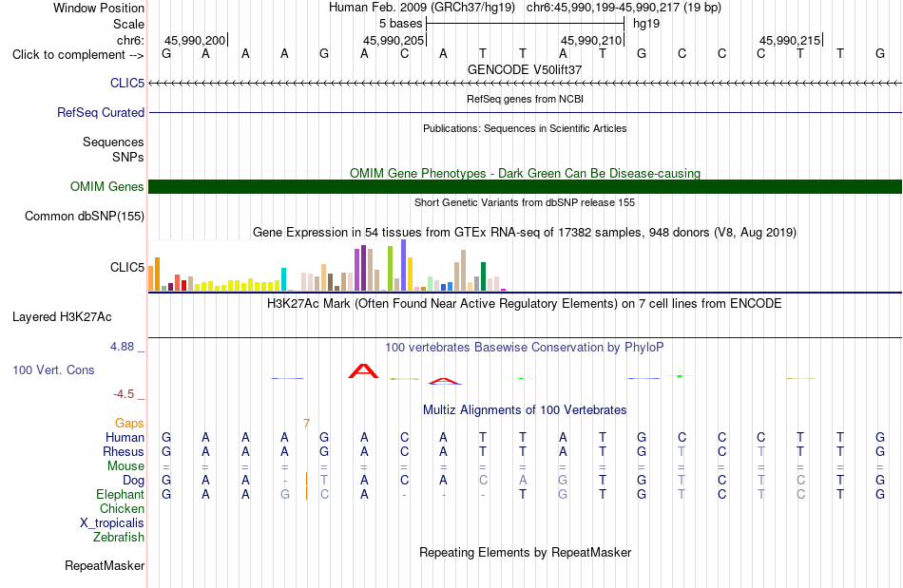Select the 'Mouse' alignment row label

[126, 466]
